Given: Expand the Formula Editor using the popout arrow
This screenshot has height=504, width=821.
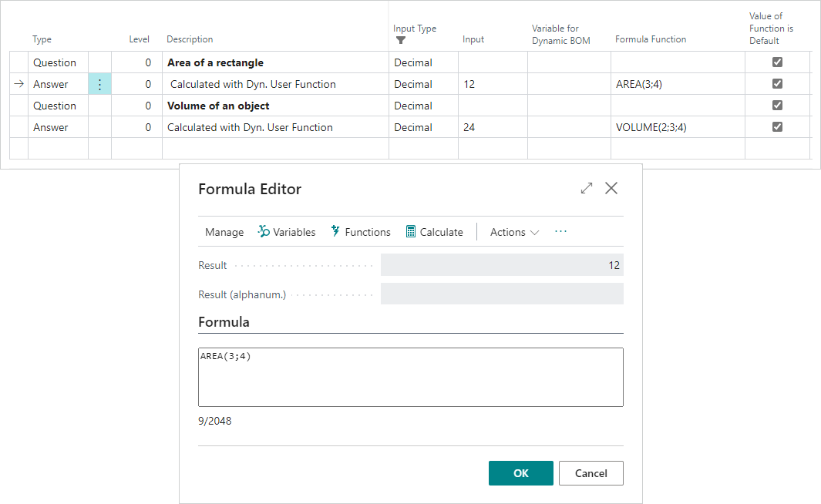Looking at the screenshot, I should coord(586,187).
